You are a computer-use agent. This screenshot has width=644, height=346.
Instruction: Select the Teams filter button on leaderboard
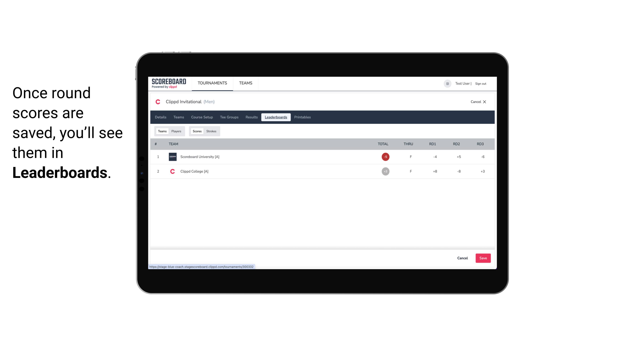[161, 131]
